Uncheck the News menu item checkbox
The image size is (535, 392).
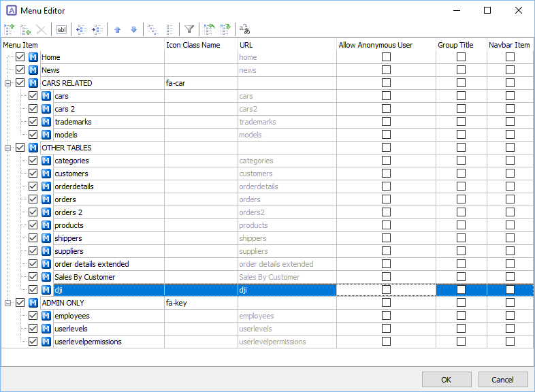[20, 70]
